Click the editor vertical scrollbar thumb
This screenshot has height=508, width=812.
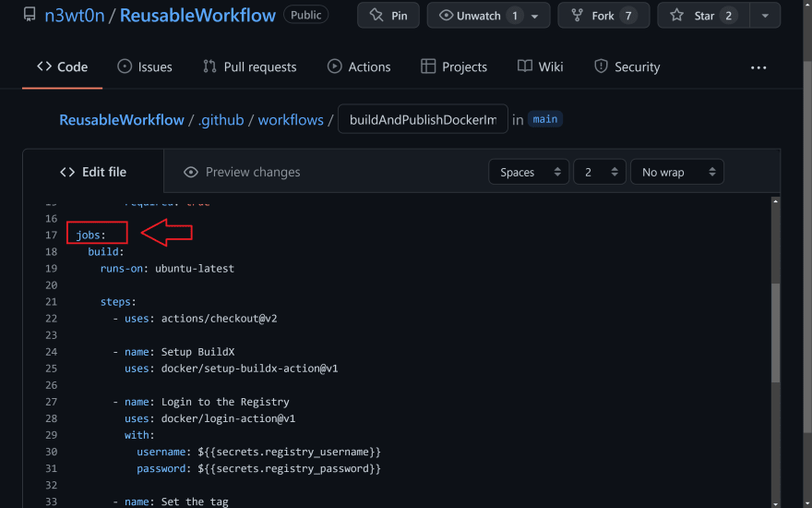(x=775, y=333)
